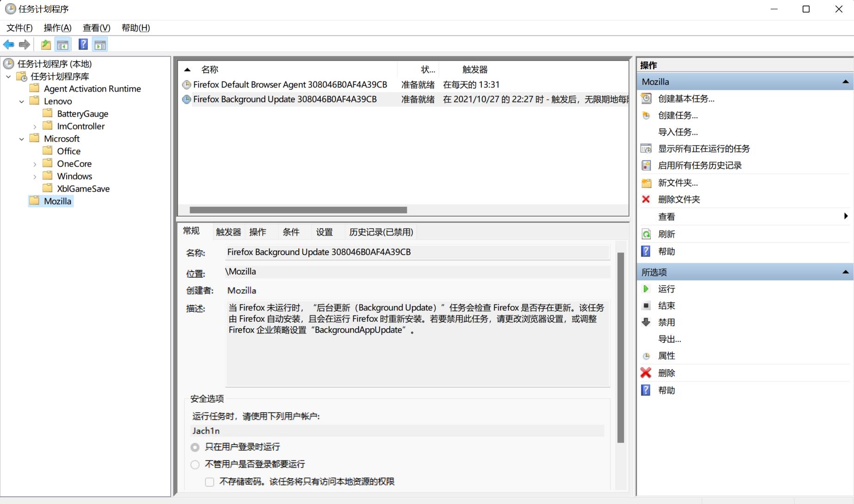The height and width of the screenshot is (504, 854).
Task: Collapse the Microsoft folder node
Action: 22,139
